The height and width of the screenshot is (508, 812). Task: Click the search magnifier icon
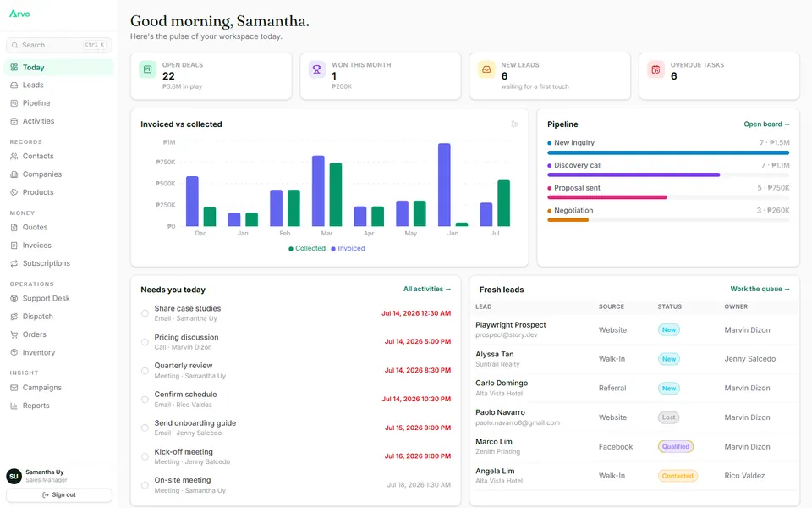pos(14,45)
